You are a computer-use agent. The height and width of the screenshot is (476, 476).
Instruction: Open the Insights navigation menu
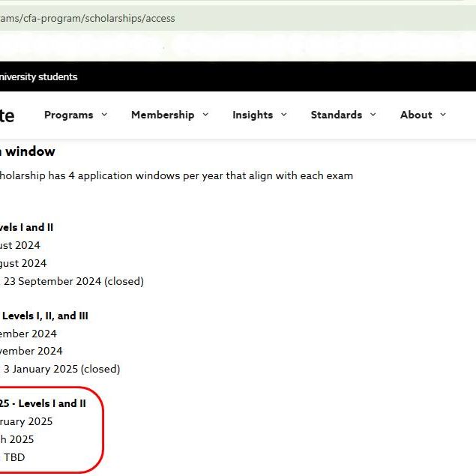click(252, 115)
